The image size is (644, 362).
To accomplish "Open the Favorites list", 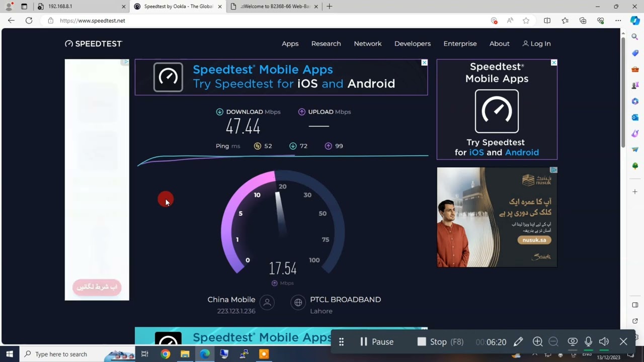I will click(x=565, y=21).
